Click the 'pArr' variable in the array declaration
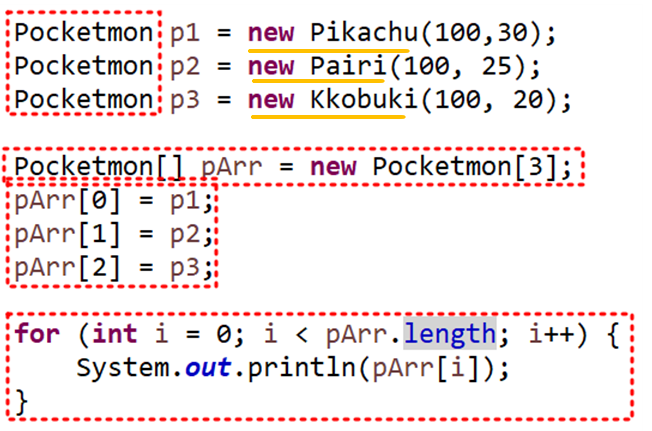 tap(232, 168)
